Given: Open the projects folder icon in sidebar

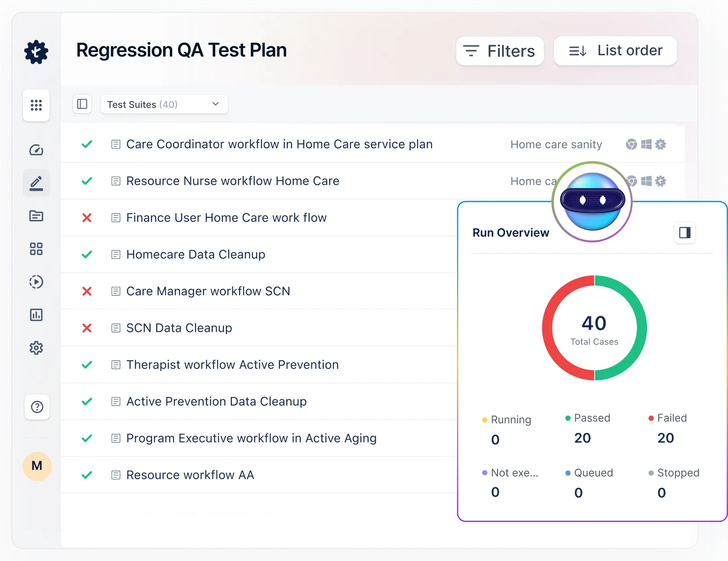Looking at the screenshot, I should point(36,216).
